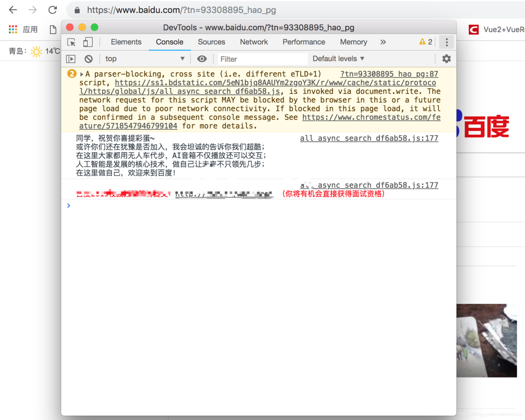The height and width of the screenshot is (420, 525).
Task: Open the blank page bookmark icon
Action: pyautogui.click(x=53, y=29)
